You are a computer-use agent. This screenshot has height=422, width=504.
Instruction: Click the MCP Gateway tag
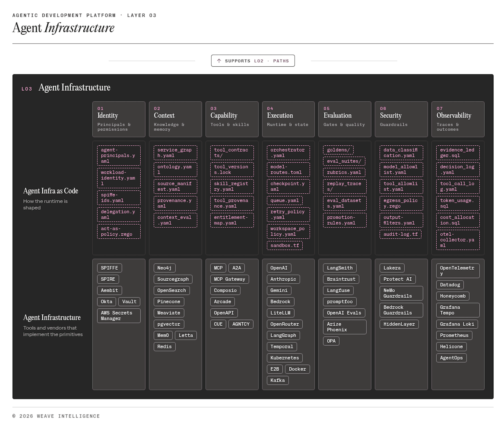(229, 279)
